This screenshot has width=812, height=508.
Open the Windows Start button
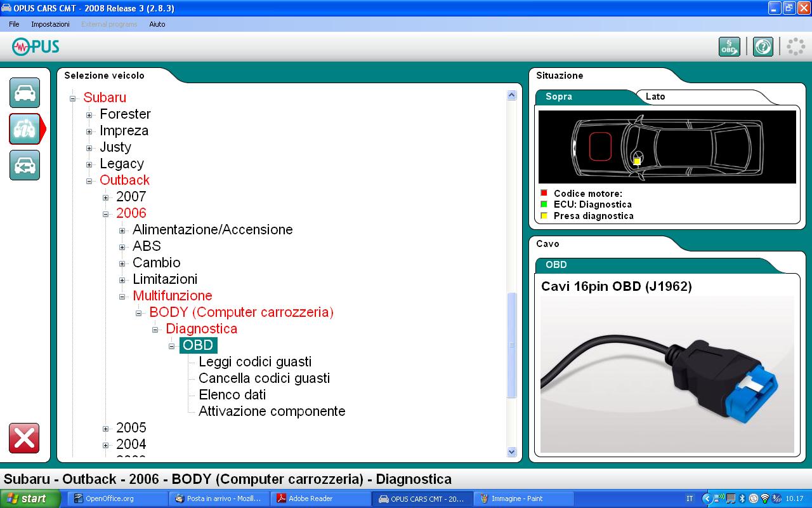click(x=30, y=498)
